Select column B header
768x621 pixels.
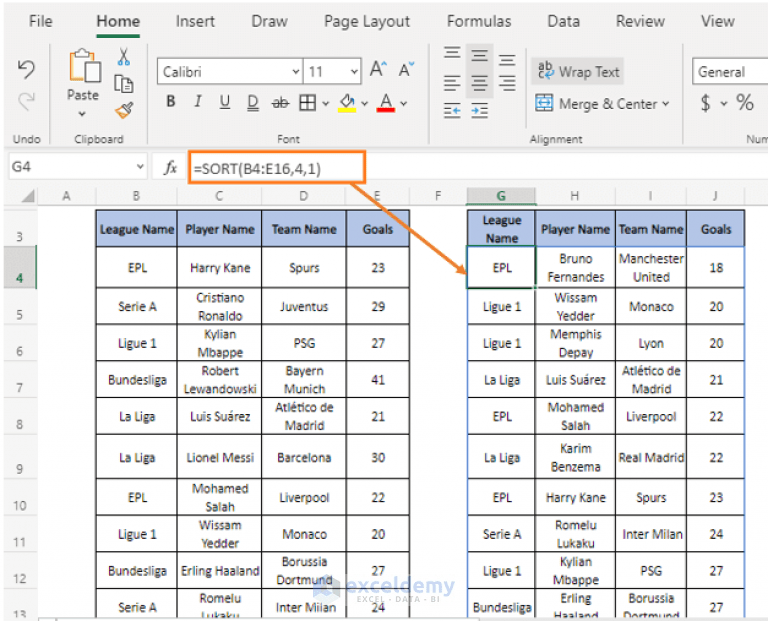136,196
